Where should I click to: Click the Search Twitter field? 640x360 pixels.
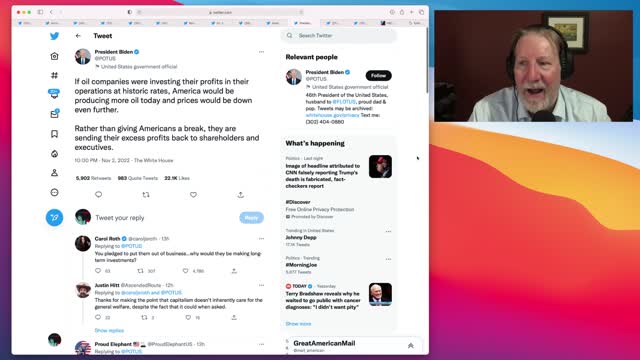(x=338, y=36)
